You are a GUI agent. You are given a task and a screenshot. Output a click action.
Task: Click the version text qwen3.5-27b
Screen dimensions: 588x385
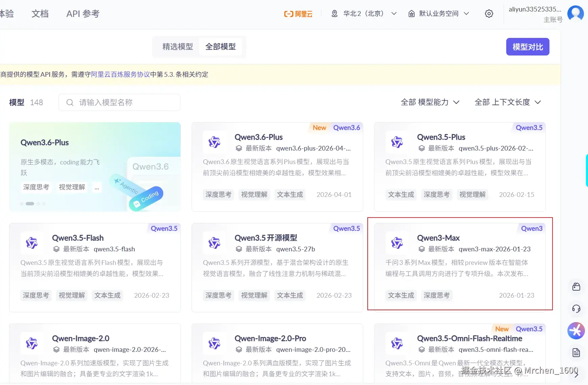point(295,249)
